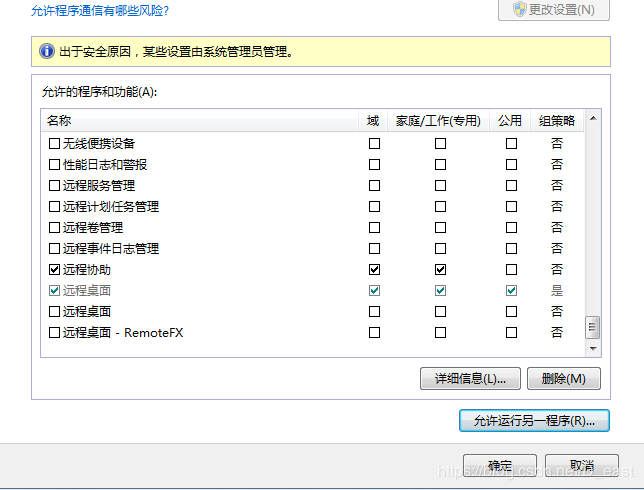Check 无线便携设备 公用 checkbox

click(511, 143)
